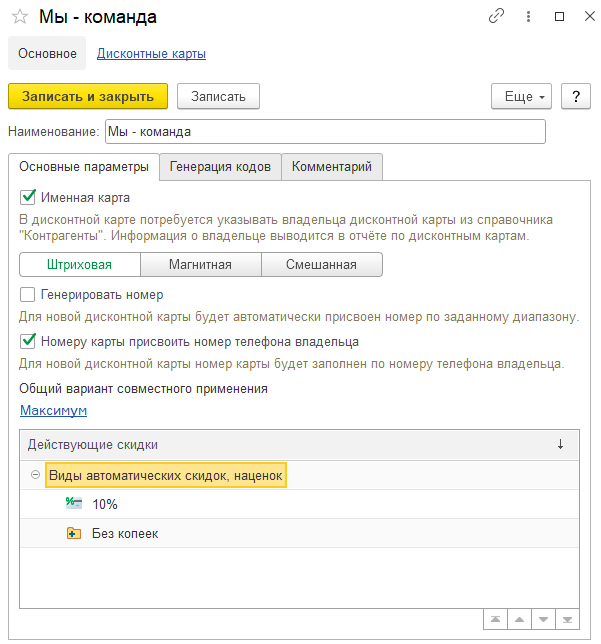Uncheck the 'Именная карта' checkbox
Viewport: 601px width, 644px height.
point(28,198)
